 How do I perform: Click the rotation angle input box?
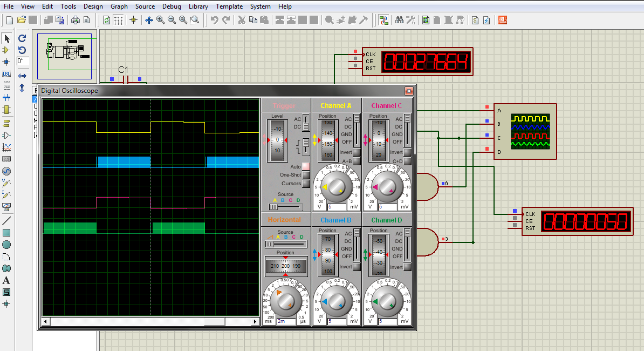23,61
